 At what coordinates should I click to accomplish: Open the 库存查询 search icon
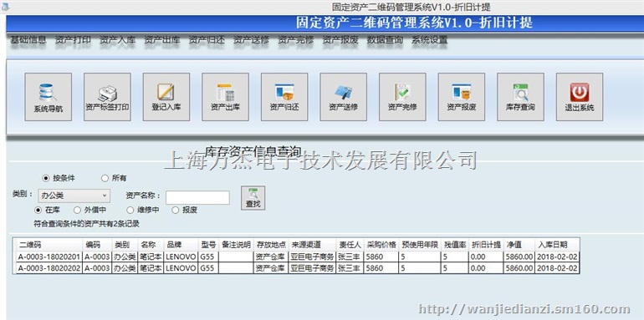coord(520,97)
